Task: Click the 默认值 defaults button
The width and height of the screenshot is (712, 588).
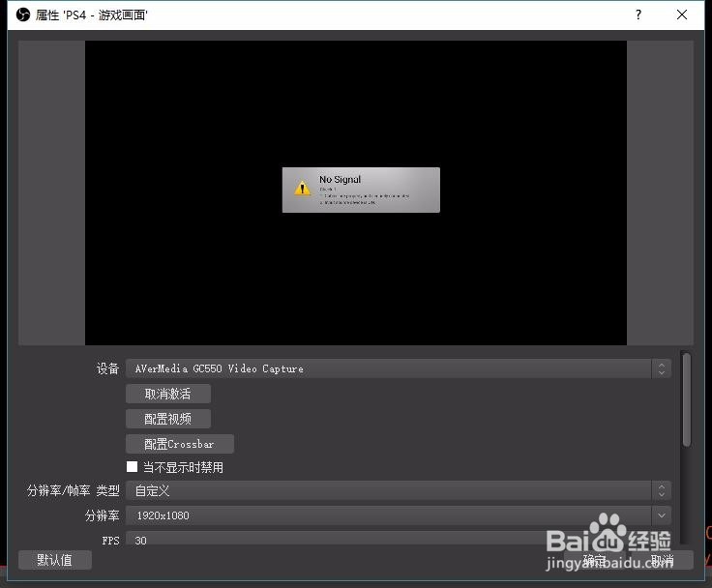Action: (55, 560)
